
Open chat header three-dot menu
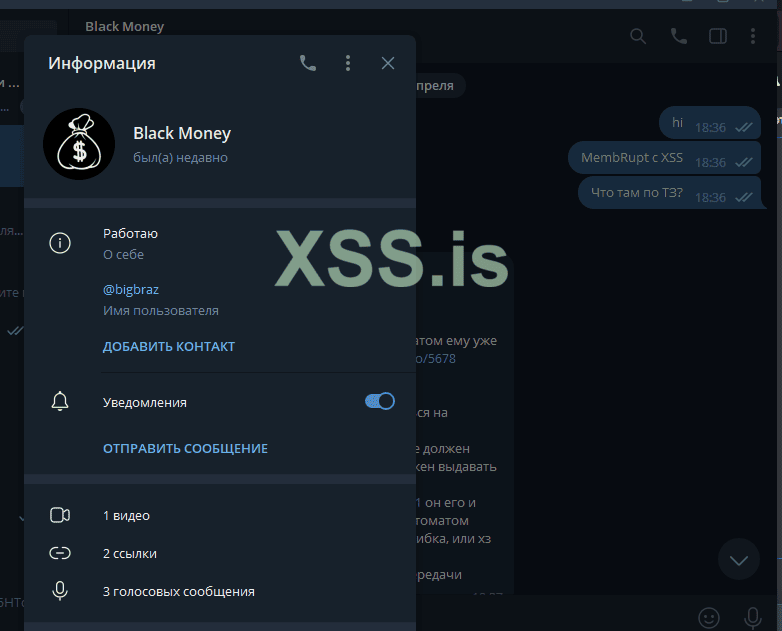[x=753, y=36]
